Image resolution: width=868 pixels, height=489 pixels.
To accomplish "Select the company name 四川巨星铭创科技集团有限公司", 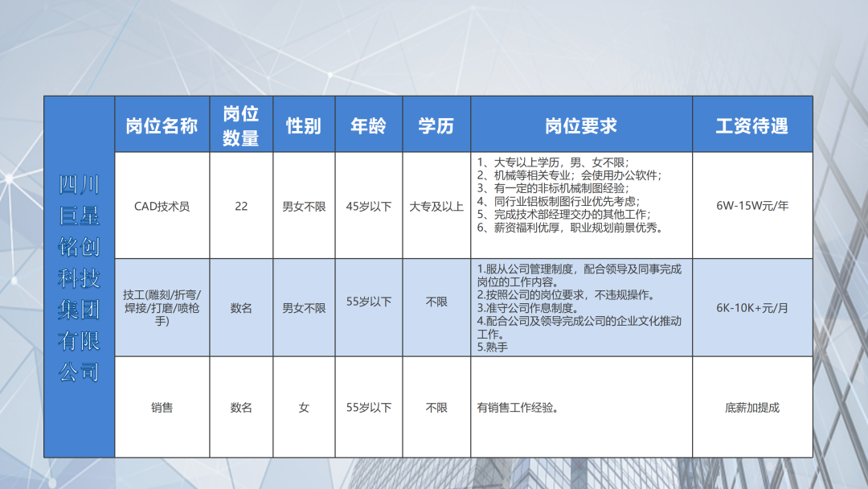I will [79, 278].
